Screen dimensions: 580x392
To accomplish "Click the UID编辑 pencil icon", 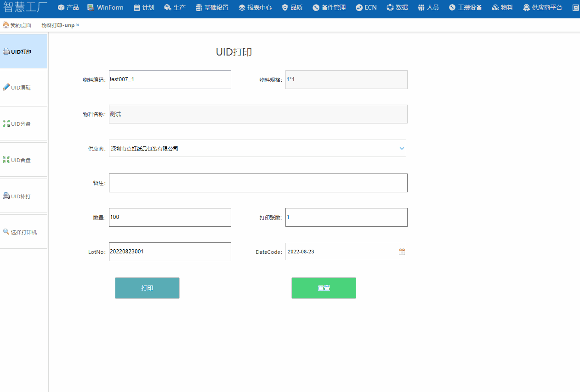I will tap(6, 87).
